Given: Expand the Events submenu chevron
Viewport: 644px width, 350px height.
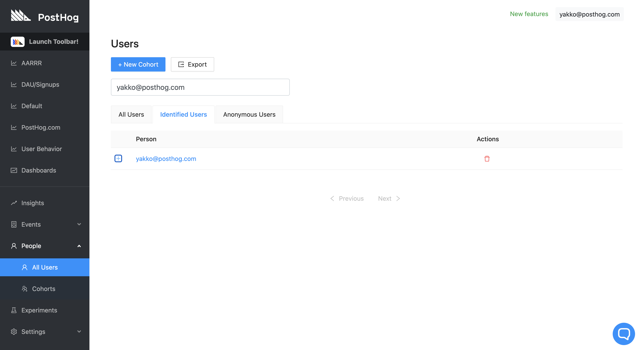Looking at the screenshot, I should point(79,224).
